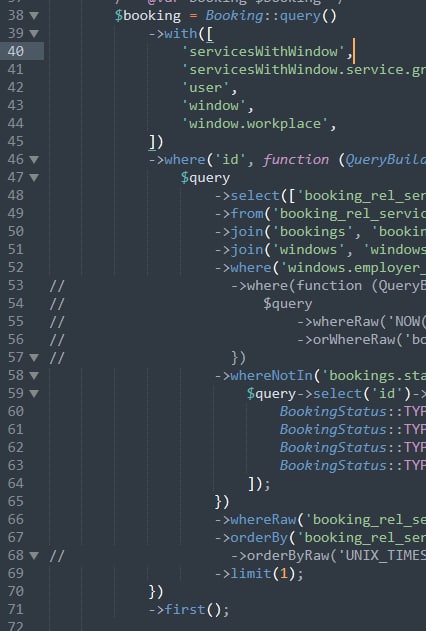
Task: Fold the closure starting on line 46
Action: point(35,160)
